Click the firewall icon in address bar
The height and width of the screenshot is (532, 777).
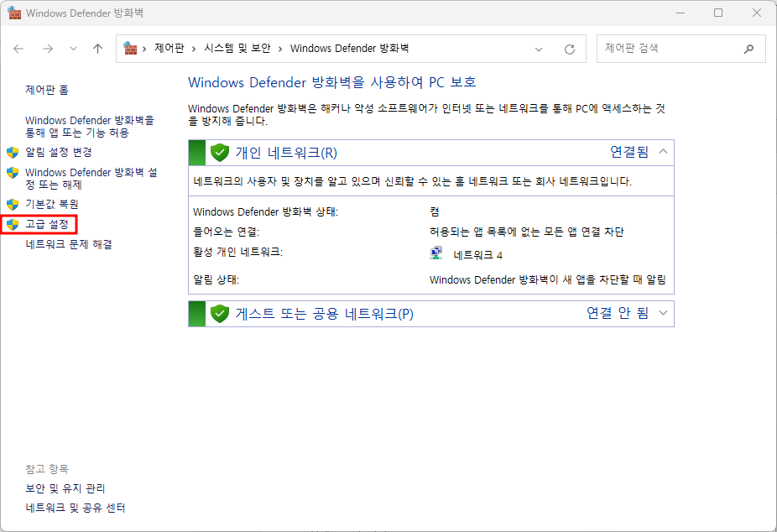point(130,48)
